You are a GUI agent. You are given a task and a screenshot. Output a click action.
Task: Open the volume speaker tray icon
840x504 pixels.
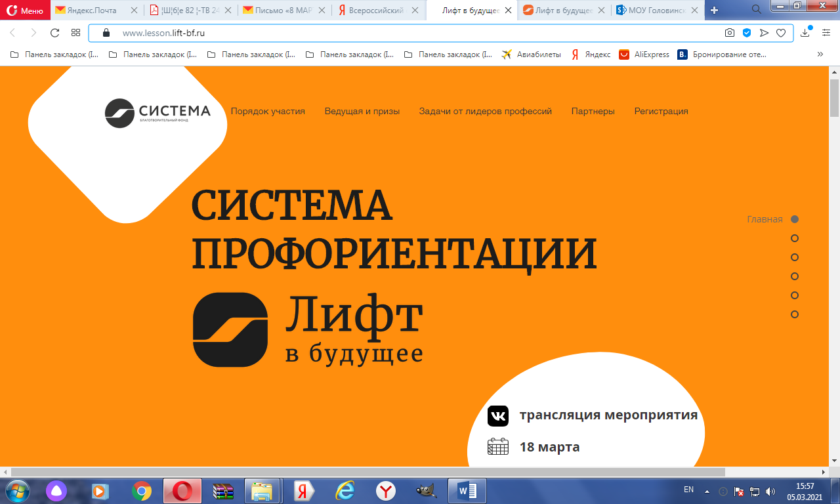[x=770, y=491]
